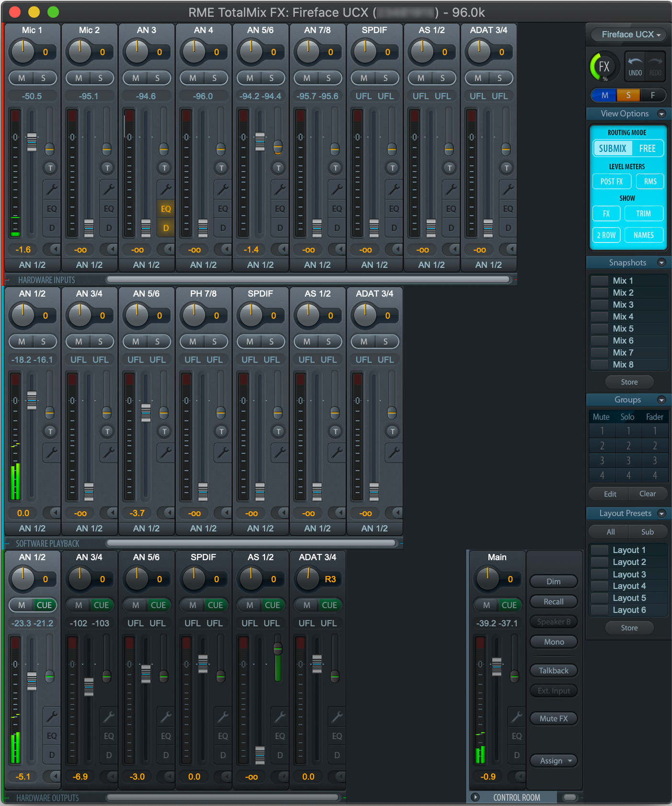The height and width of the screenshot is (806, 672).
Task: Select FREE routing mode
Action: tap(648, 149)
